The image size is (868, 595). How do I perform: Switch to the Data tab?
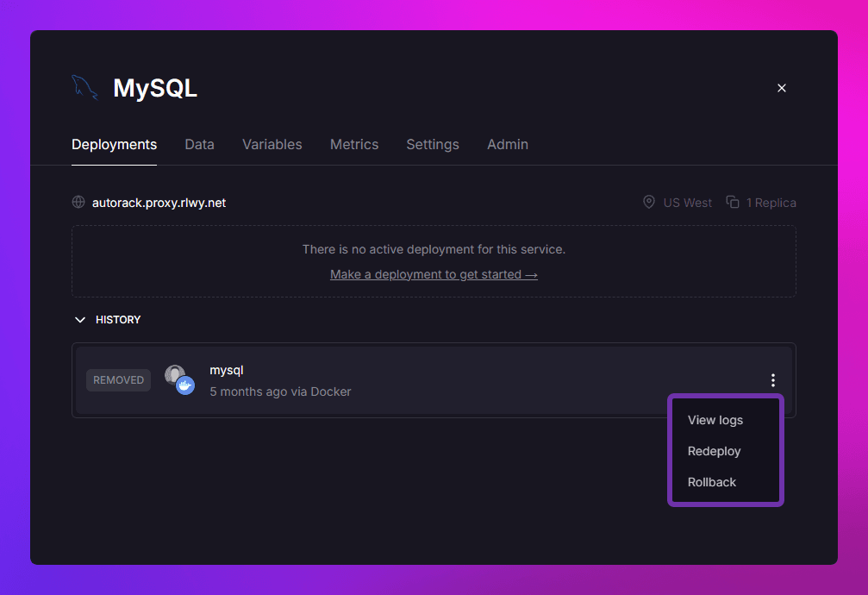(199, 145)
